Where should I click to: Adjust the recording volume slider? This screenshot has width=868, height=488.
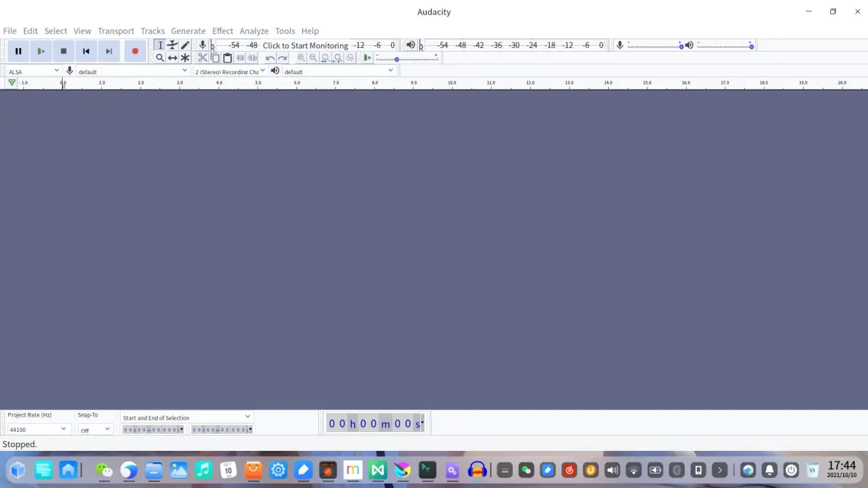pyautogui.click(x=655, y=45)
